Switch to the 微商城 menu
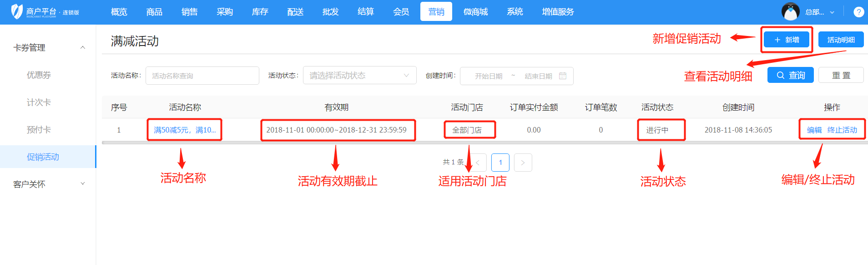This screenshot has width=868, height=265. point(475,12)
